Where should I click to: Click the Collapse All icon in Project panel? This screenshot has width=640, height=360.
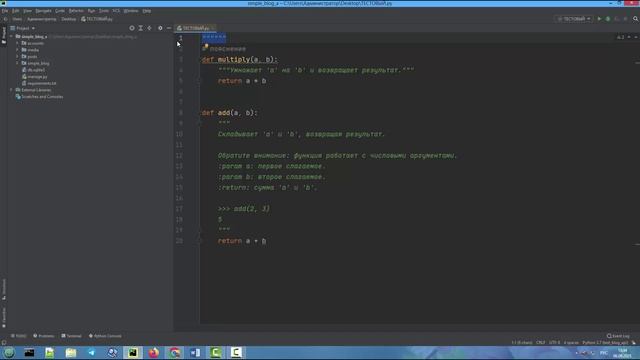tap(149, 28)
